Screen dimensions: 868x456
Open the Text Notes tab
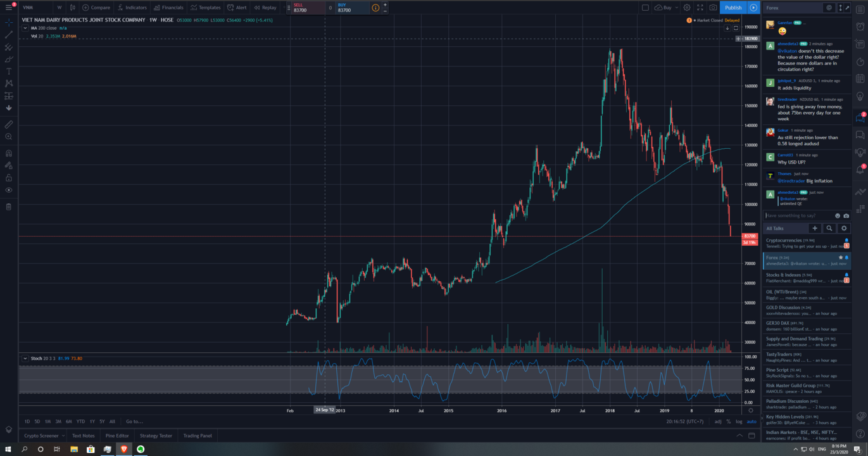(x=83, y=436)
